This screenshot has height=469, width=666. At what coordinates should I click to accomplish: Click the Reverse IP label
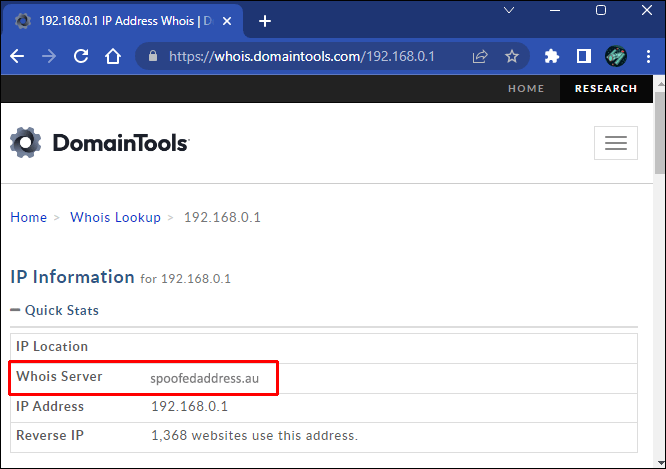click(x=50, y=435)
